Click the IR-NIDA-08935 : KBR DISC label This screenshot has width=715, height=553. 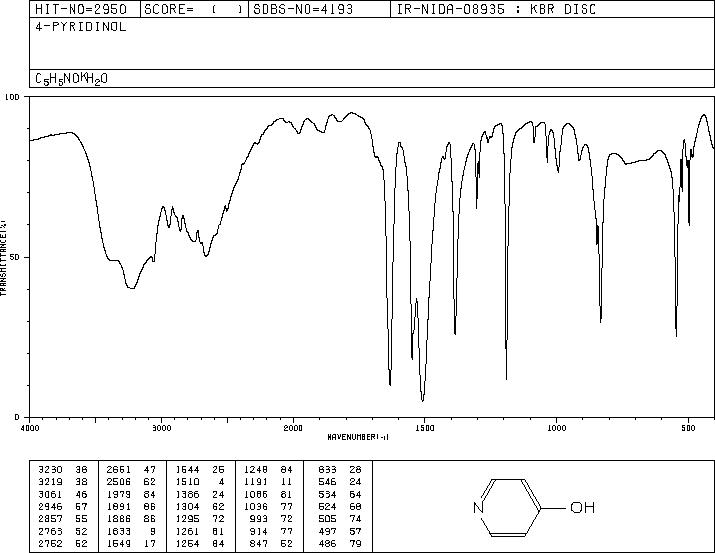point(496,9)
